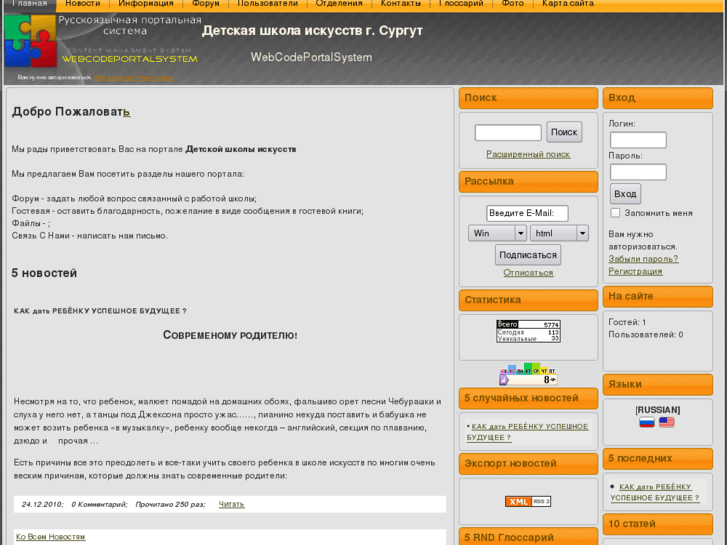The image size is (727, 545).
Task: Click the 'Гостей: 1' text
Action: [627, 322]
